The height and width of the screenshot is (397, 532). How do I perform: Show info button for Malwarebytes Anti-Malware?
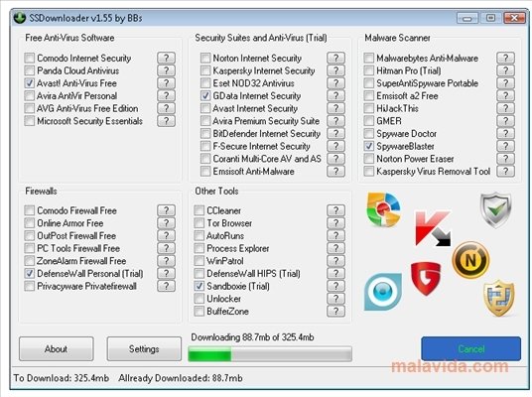(x=505, y=58)
